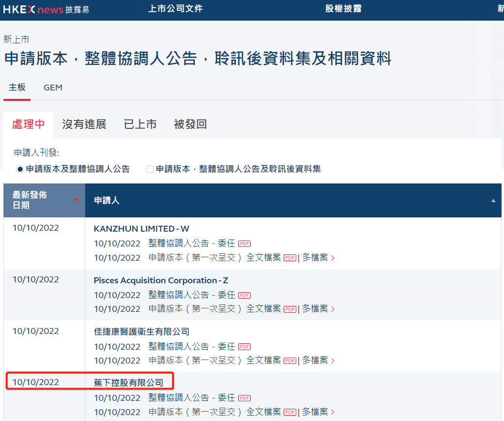The height and width of the screenshot is (421, 504).
Task: Click 蕉下控股有限公司 applicant name
Action: [128, 383]
